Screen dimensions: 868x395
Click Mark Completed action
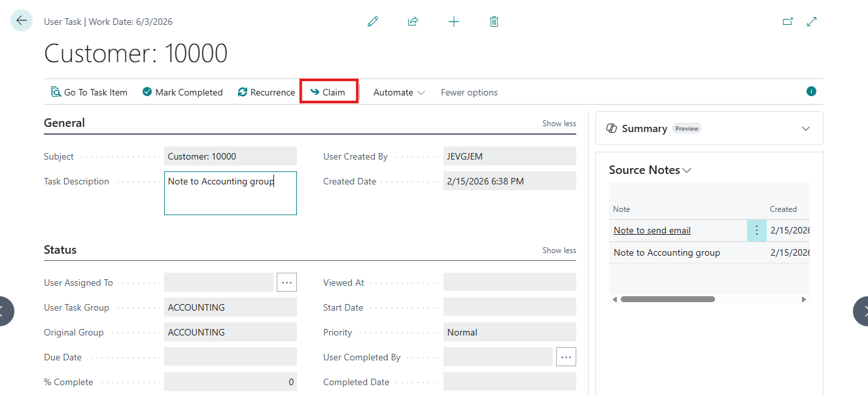tap(182, 92)
